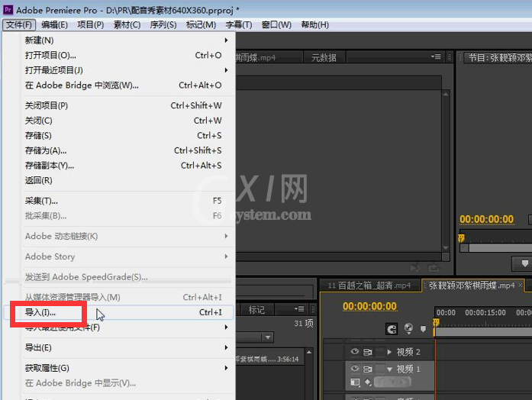Choose 存储副本(Y)... menu item

[x=119, y=165]
